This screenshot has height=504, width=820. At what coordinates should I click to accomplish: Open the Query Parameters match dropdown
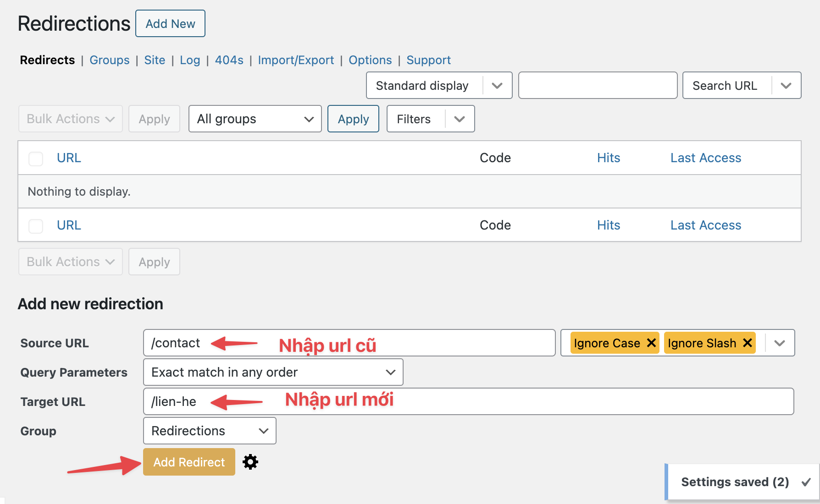click(x=273, y=372)
